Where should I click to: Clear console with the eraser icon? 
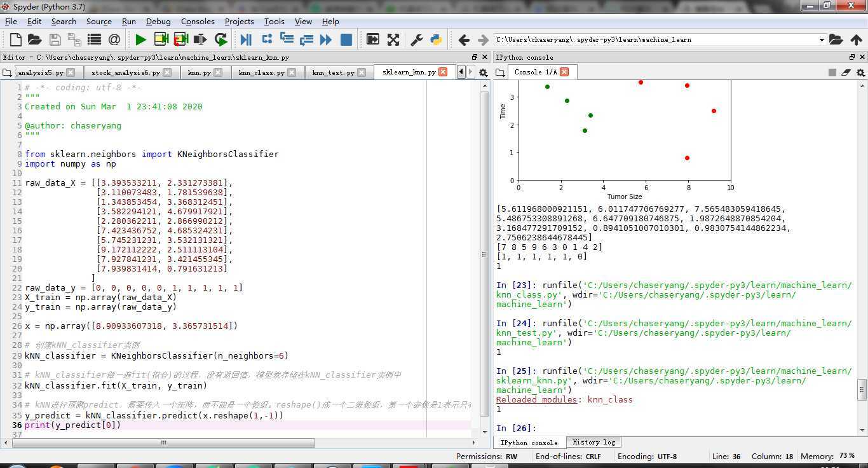[x=846, y=72]
